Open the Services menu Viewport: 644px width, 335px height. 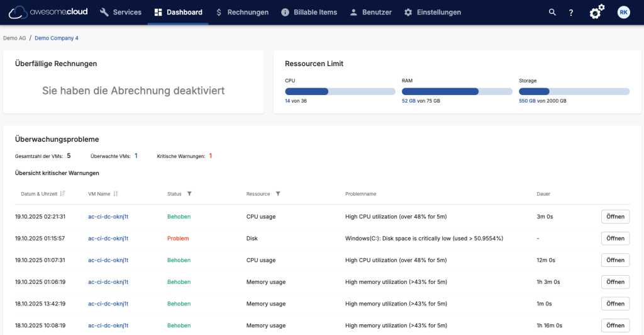click(x=121, y=13)
